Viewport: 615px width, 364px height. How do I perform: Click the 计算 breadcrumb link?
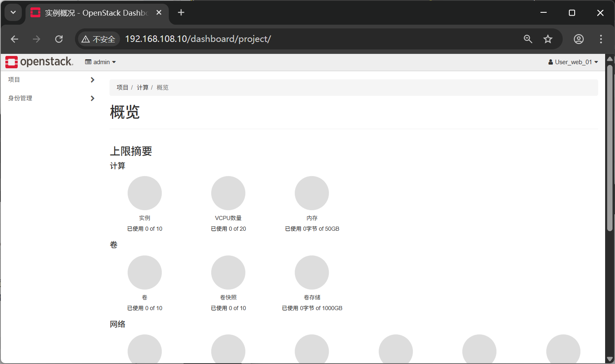[x=142, y=88]
